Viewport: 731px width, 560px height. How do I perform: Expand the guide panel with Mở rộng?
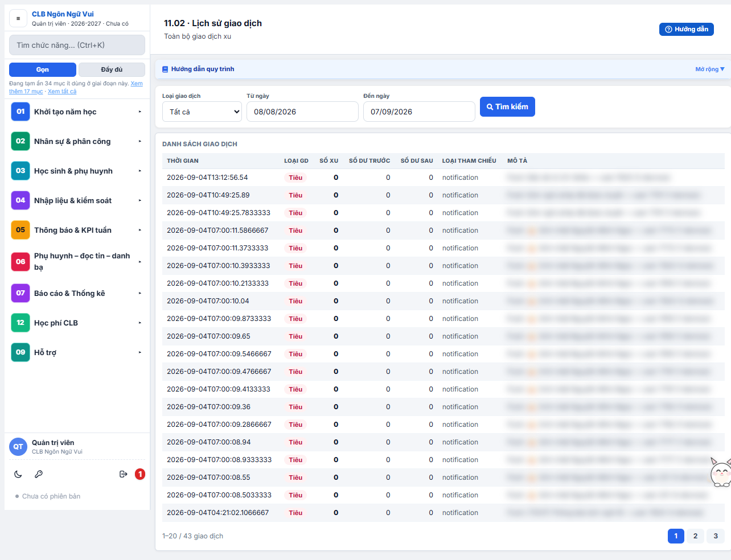[710, 69]
